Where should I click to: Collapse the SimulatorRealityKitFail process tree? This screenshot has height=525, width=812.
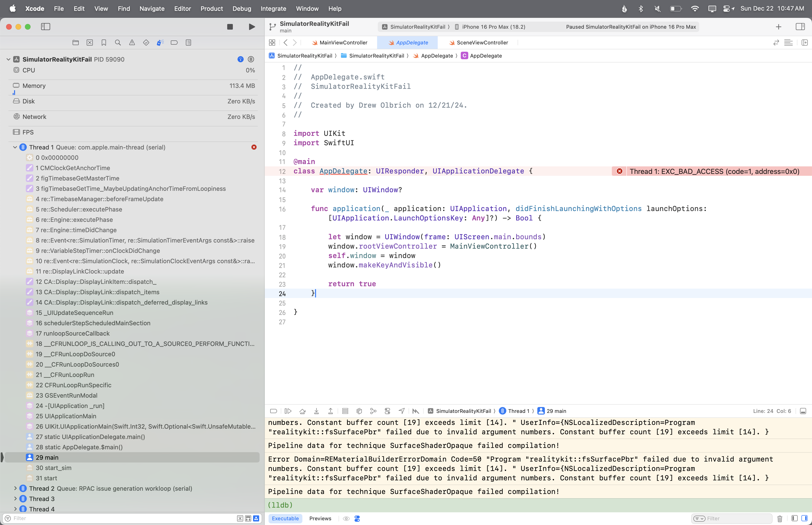[x=8, y=59]
